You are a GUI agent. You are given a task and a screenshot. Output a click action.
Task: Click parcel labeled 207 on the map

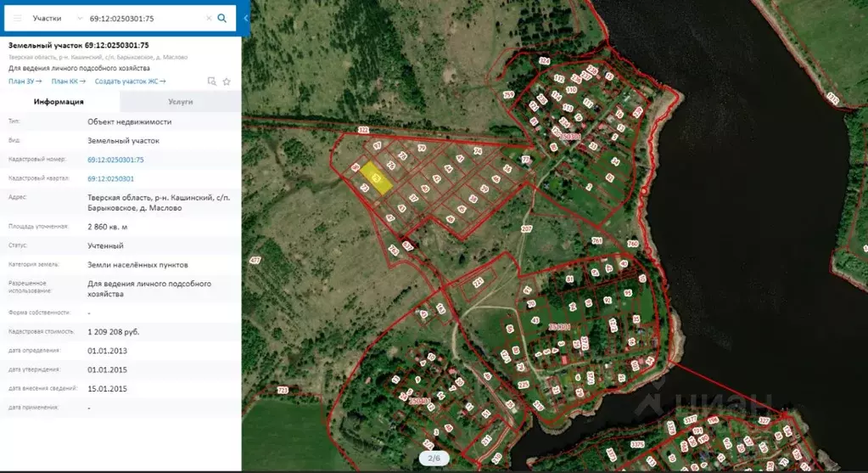(526, 229)
